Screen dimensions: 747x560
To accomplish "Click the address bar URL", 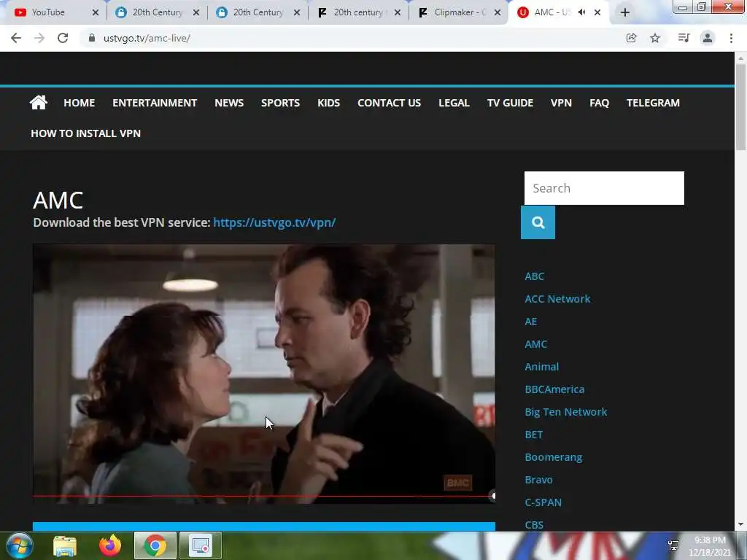I will coord(147,38).
